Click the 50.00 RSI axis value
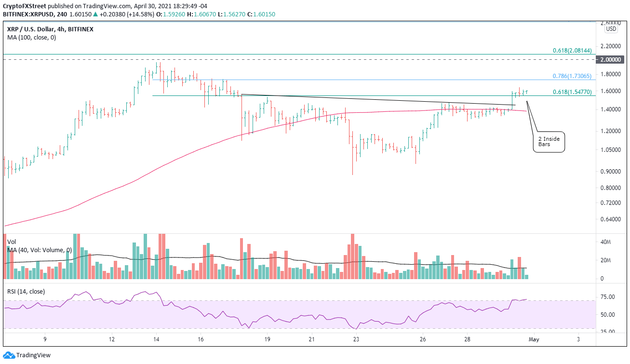Screen dimensions: 630x364 608,314
